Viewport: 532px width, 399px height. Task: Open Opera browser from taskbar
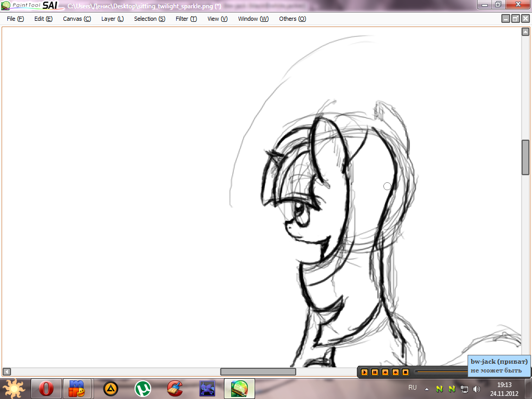click(46, 389)
